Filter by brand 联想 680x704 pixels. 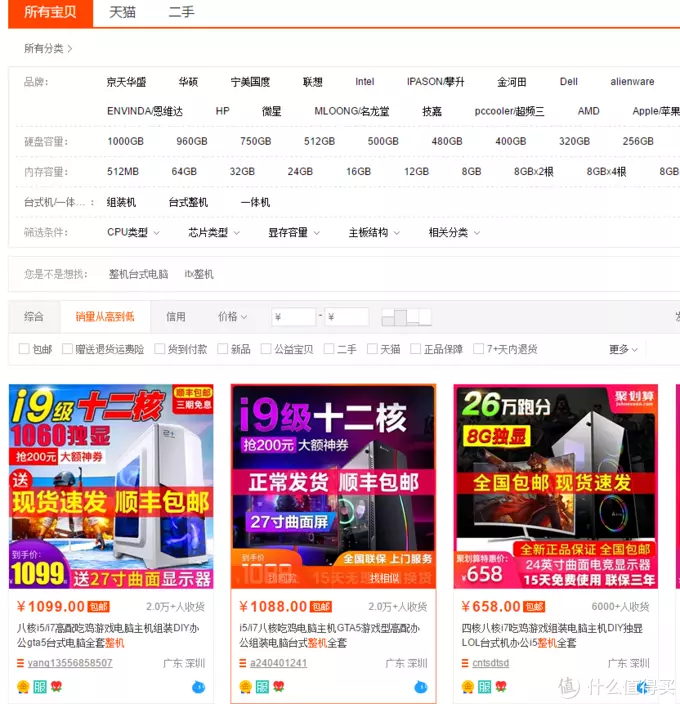tap(313, 82)
